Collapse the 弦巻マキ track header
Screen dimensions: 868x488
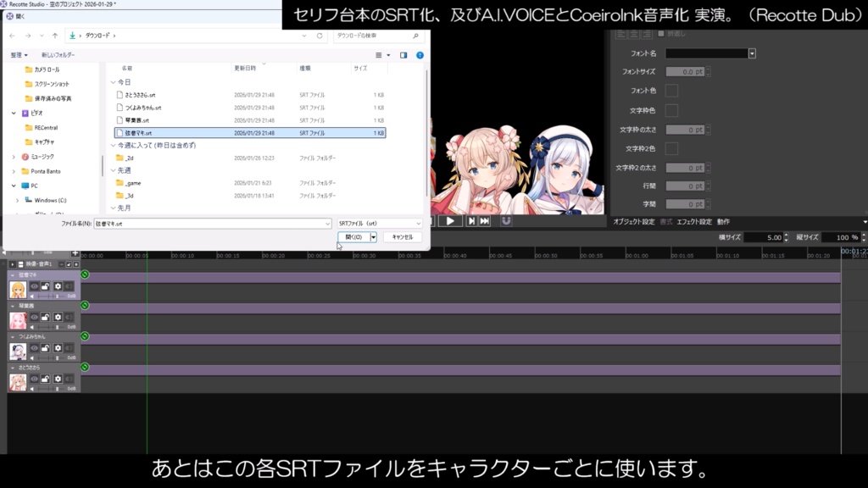click(13, 275)
